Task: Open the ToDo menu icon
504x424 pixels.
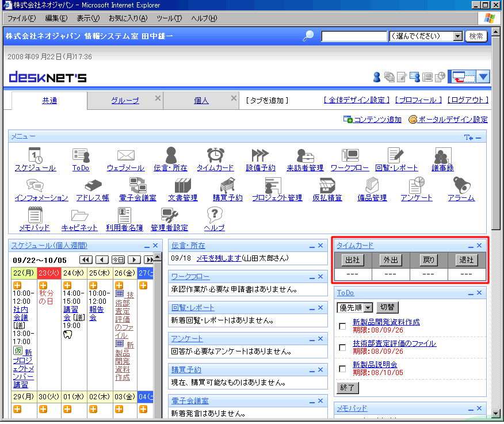Action: [x=81, y=155]
